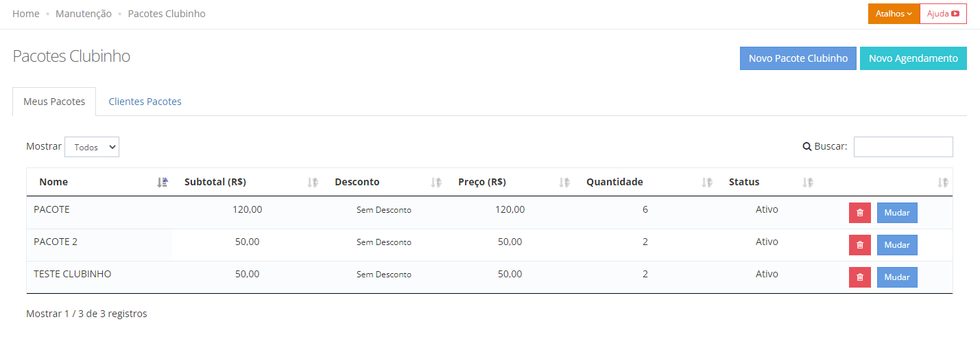Open the Ajuda video help button
Image resolution: width=980 pixels, height=348 pixels.
coord(943,14)
